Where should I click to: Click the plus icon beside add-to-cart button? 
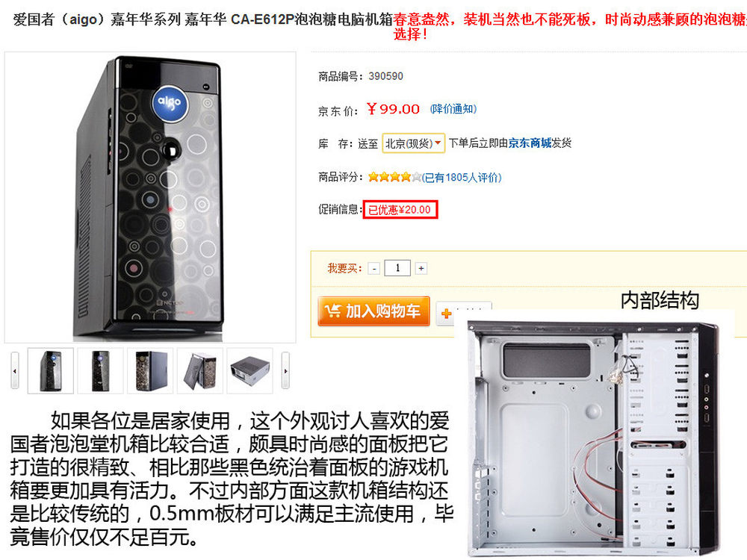coord(447,314)
